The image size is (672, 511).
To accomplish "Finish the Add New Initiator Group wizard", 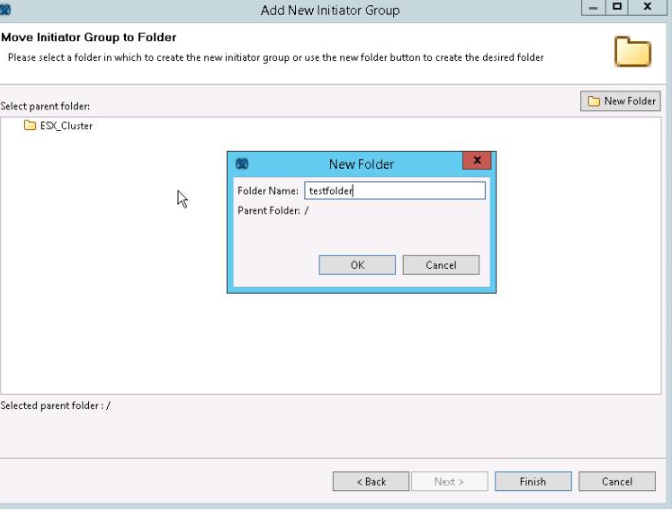I will tap(533, 481).
